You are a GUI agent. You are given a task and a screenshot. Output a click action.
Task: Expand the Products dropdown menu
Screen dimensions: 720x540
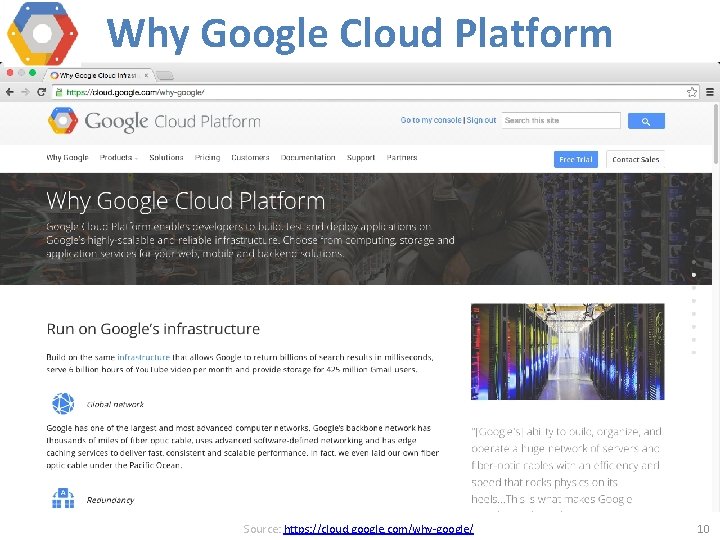coord(118,158)
